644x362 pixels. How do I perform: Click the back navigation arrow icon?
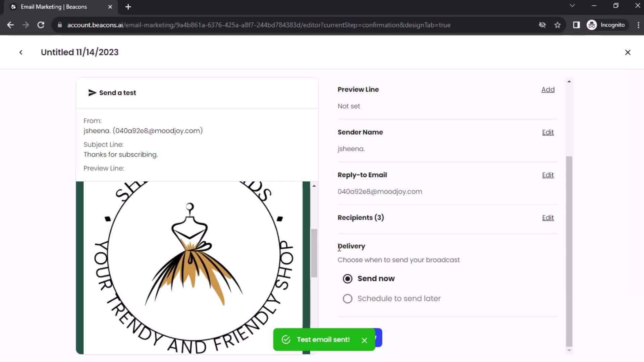click(x=21, y=52)
